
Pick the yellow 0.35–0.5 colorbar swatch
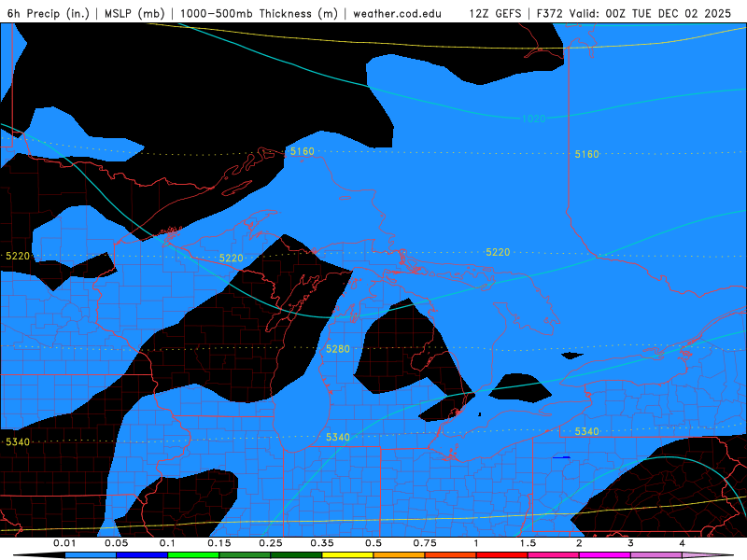[x=347, y=555]
